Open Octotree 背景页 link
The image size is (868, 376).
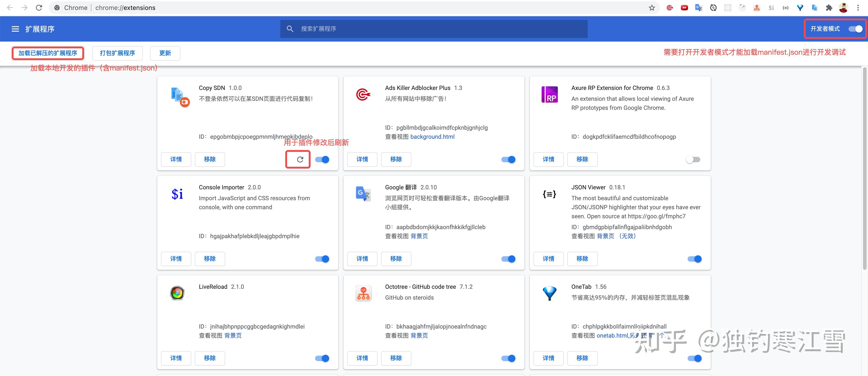tap(419, 336)
